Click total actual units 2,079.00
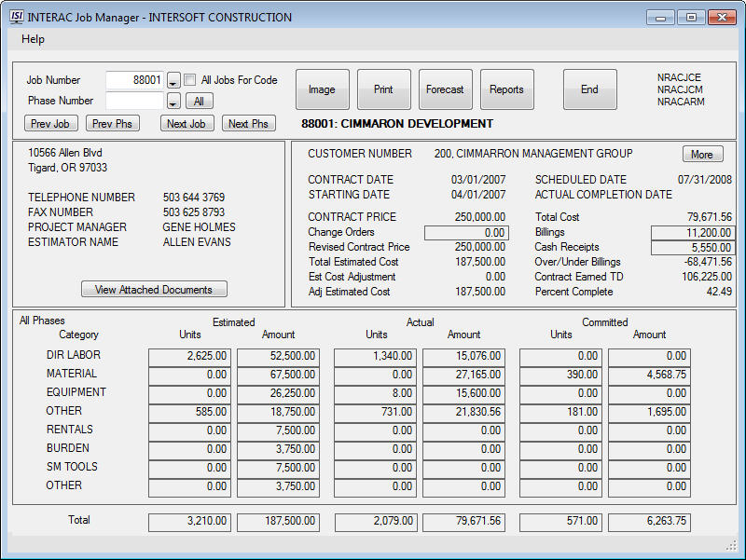 [376, 522]
